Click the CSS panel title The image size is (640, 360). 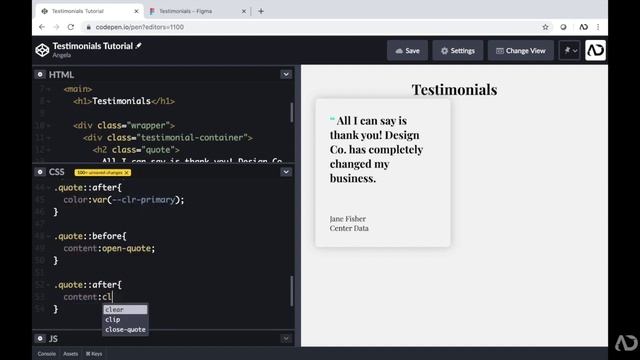pos(56,172)
